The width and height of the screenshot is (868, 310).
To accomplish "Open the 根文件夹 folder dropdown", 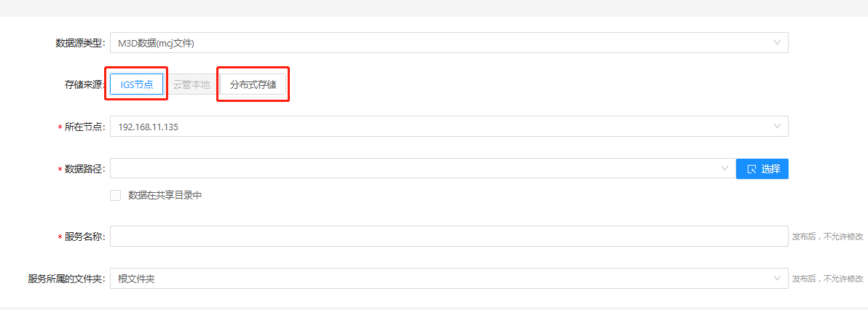I will coord(449,279).
